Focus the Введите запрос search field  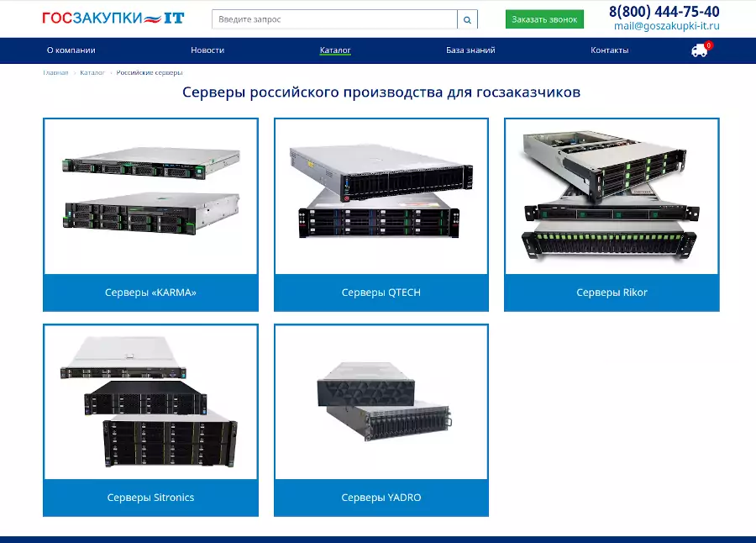[334, 20]
